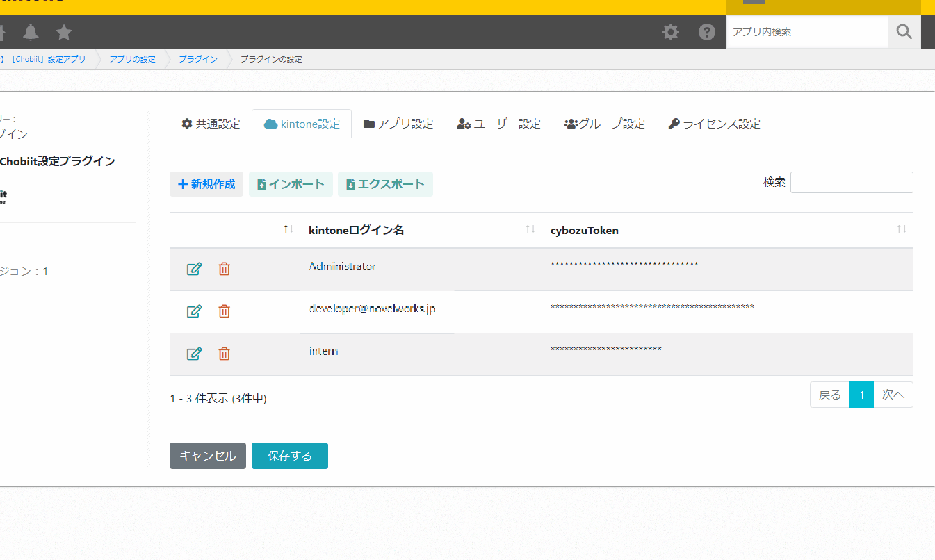
Task: Select page 1 in pagination
Action: point(861,395)
